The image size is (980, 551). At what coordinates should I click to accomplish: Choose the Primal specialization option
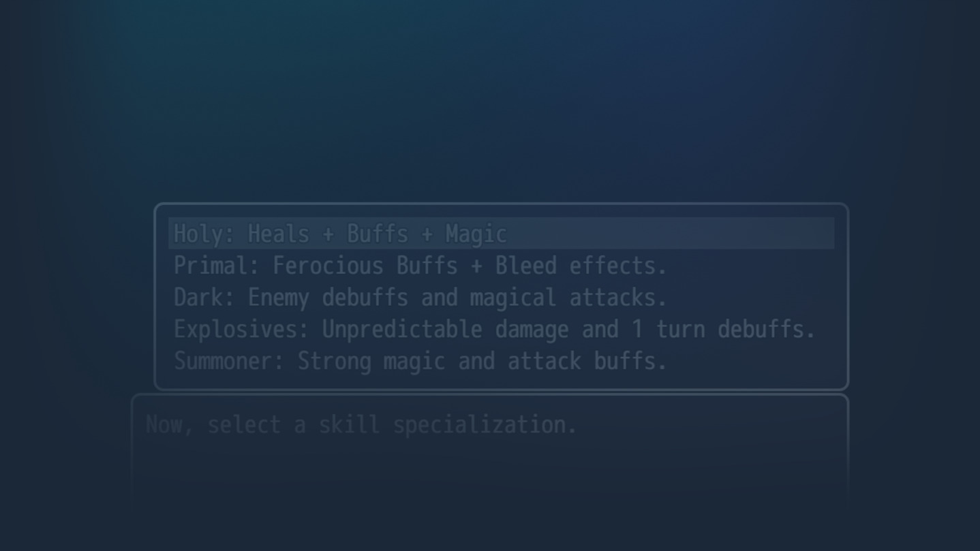[420, 266]
